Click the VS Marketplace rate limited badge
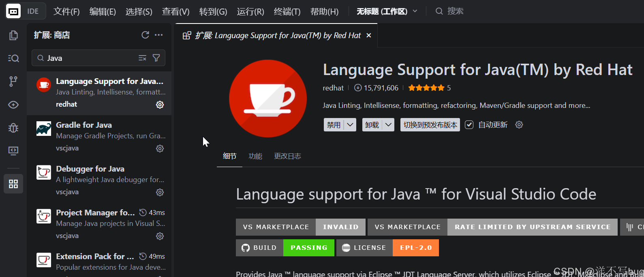Viewport: 644px width, 277px height. (492, 227)
